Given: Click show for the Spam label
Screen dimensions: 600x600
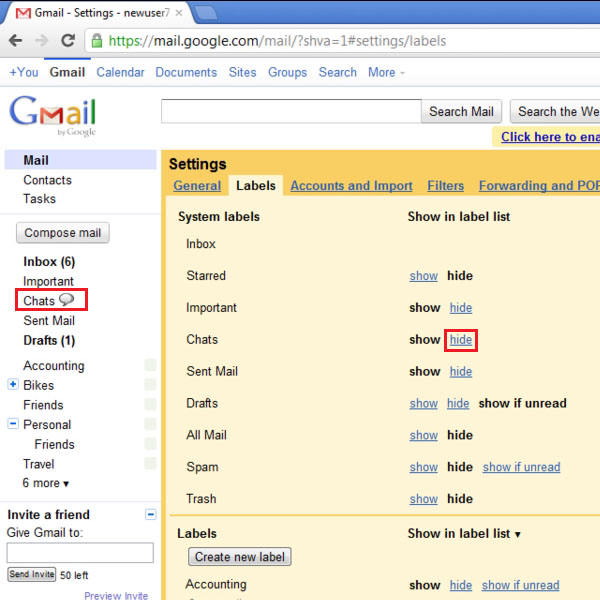Looking at the screenshot, I should pyautogui.click(x=424, y=467).
